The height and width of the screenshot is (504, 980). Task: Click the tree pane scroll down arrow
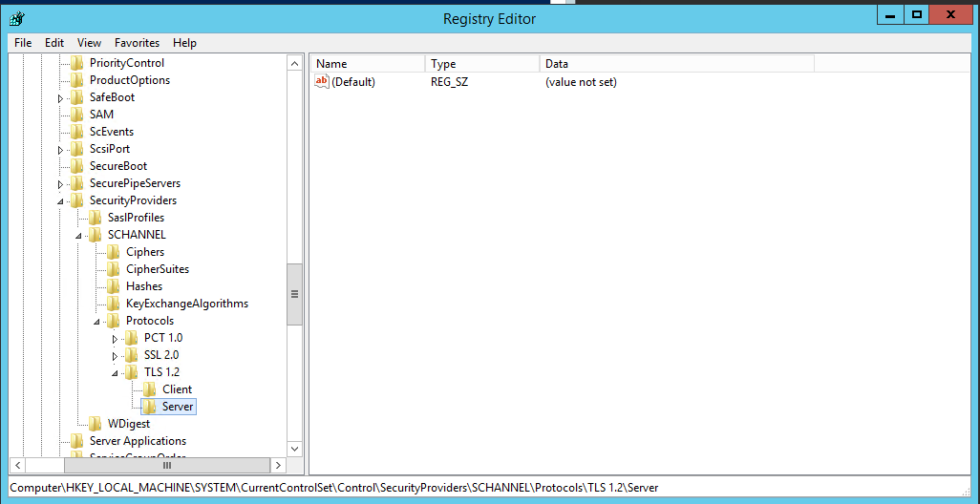coord(294,448)
